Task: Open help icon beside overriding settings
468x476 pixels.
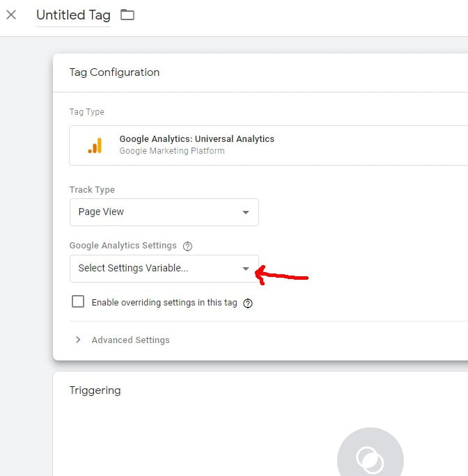Action: (x=248, y=303)
